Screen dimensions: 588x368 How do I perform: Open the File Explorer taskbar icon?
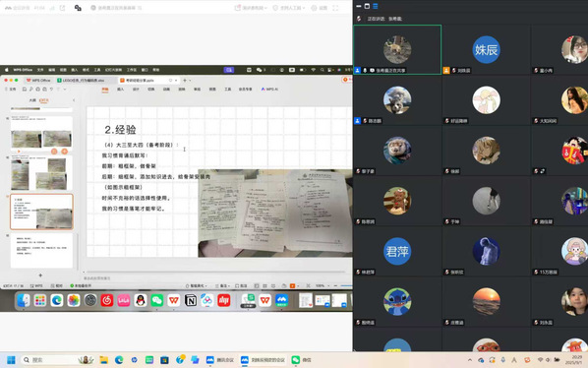pyautogui.click(x=104, y=360)
